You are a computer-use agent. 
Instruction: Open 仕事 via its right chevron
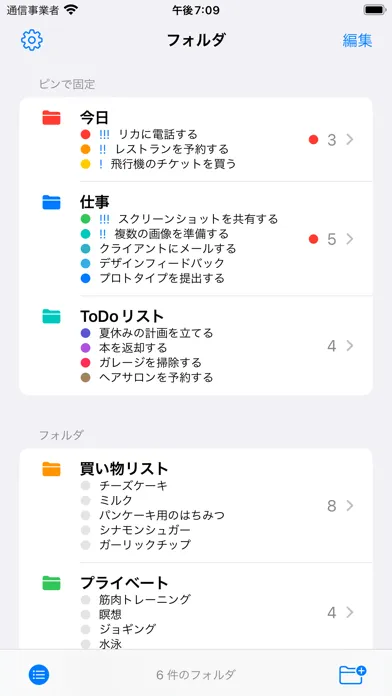click(350, 239)
